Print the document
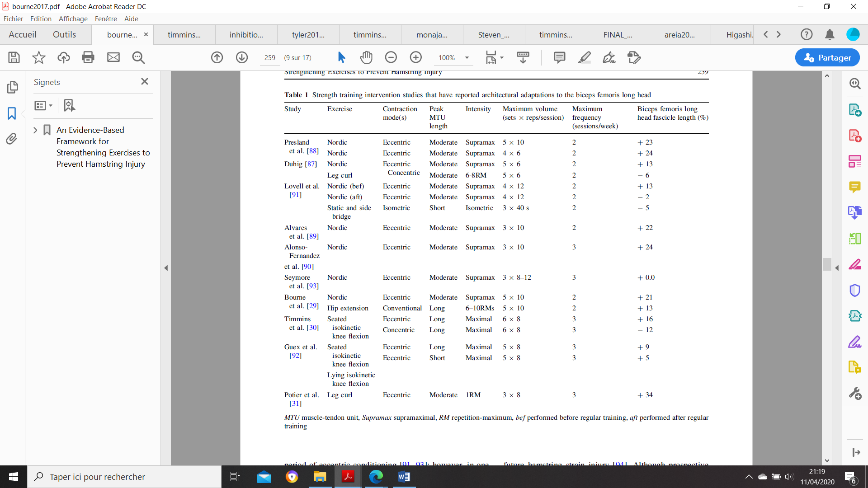Viewport: 868px width, 488px height. 88,57
